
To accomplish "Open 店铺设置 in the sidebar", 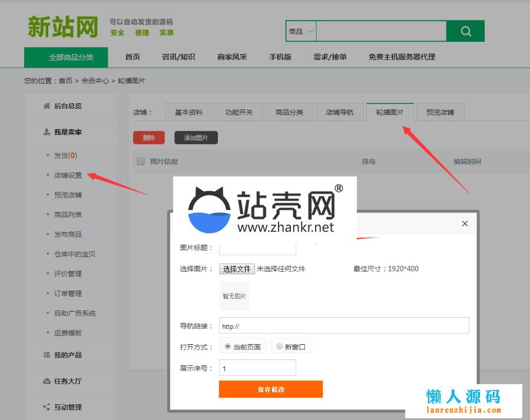I will click(68, 175).
